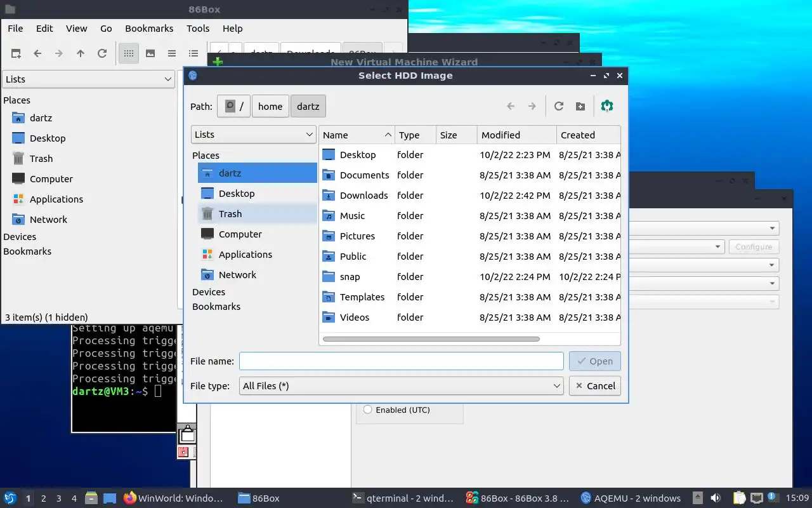The width and height of the screenshot is (812, 508).
Task: Open Lists dropdown in 86Box file manager
Action: click(88, 79)
